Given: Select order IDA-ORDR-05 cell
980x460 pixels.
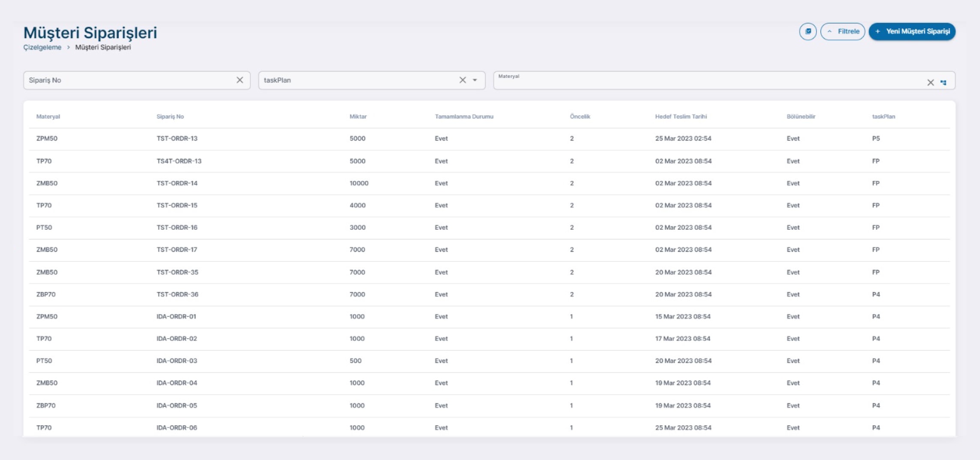Looking at the screenshot, I should [176, 406].
